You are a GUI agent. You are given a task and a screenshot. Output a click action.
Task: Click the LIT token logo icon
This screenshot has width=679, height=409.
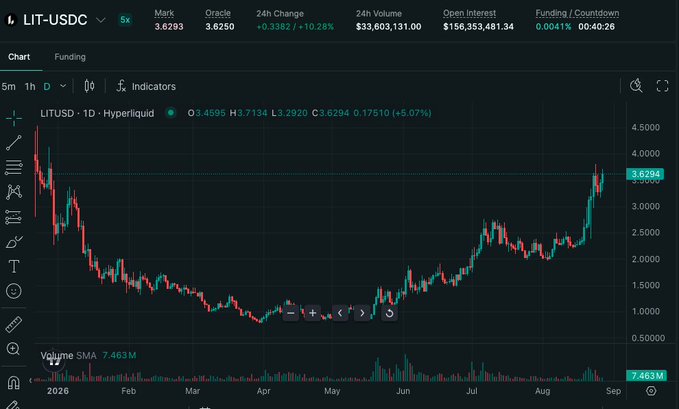pos(10,20)
